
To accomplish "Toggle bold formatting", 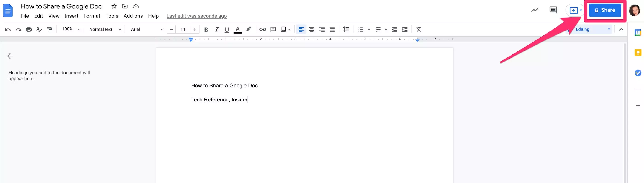I will pyautogui.click(x=206, y=29).
